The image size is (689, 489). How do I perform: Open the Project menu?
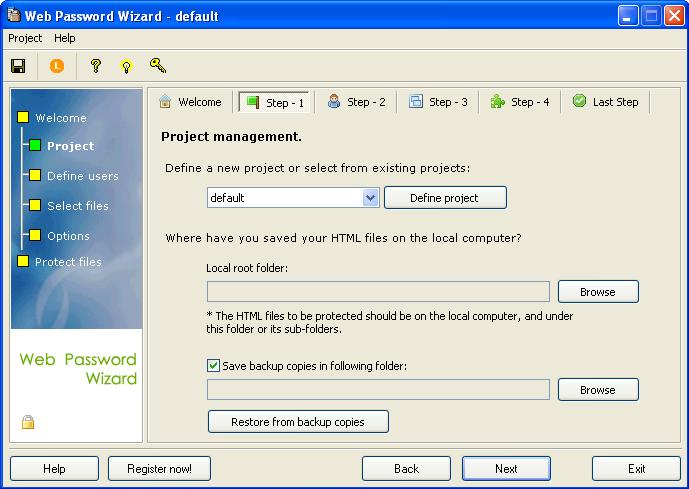point(25,38)
